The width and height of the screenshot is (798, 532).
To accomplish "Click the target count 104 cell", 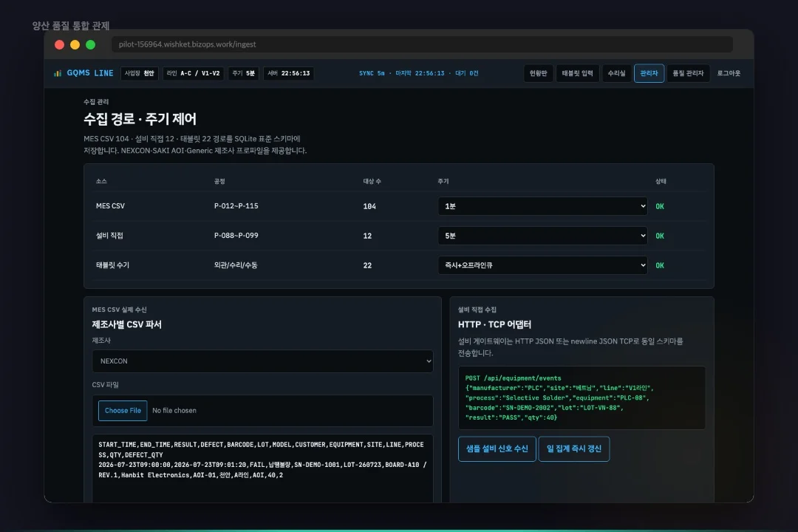I will (369, 206).
